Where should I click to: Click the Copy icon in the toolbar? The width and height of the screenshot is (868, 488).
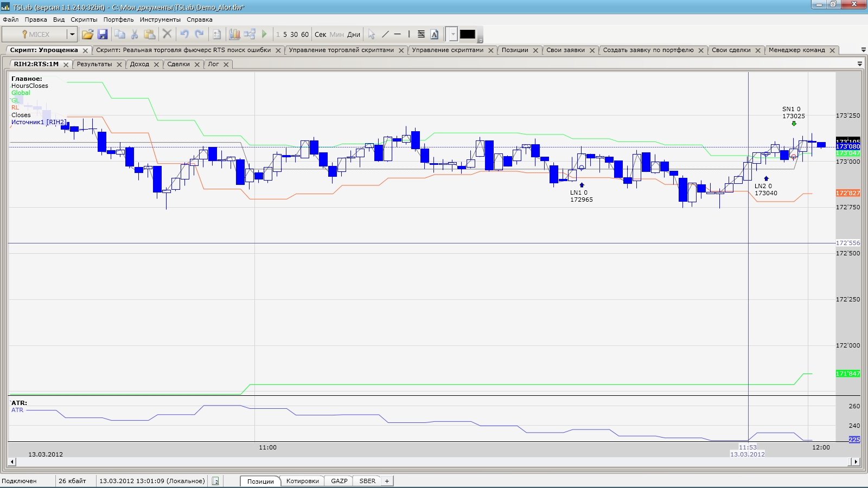pos(120,34)
